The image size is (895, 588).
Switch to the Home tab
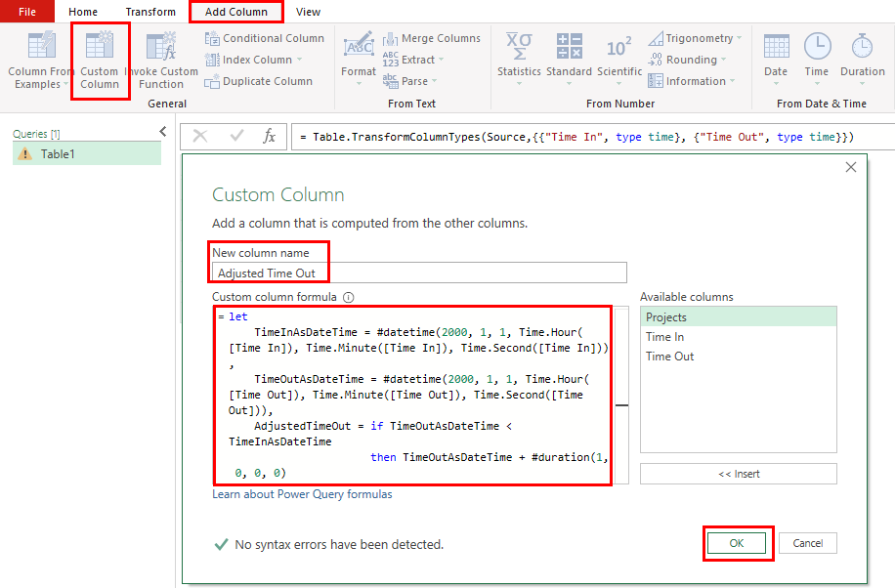(x=83, y=12)
